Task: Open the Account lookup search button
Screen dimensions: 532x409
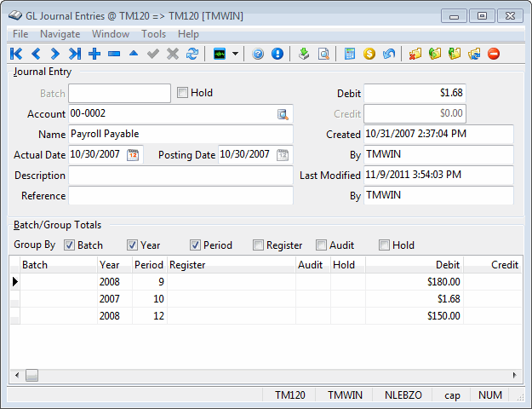Action: click(x=283, y=114)
